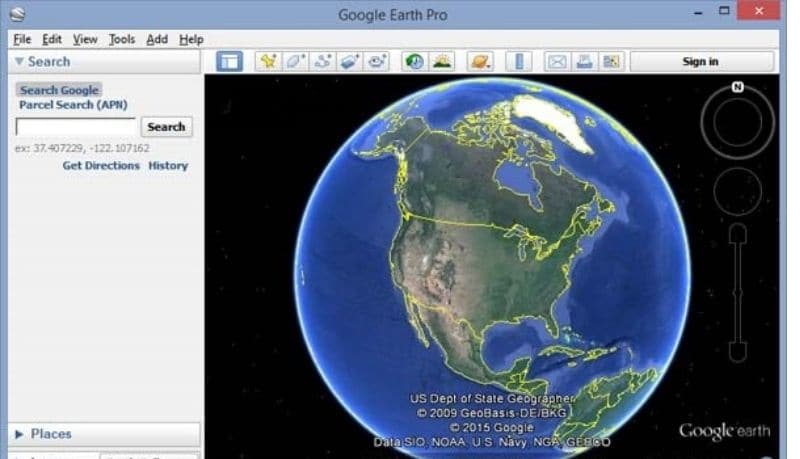This screenshot has height=459, width=800.
Task: Expand the Places panel triangle
Action: [x=19, y=434]
